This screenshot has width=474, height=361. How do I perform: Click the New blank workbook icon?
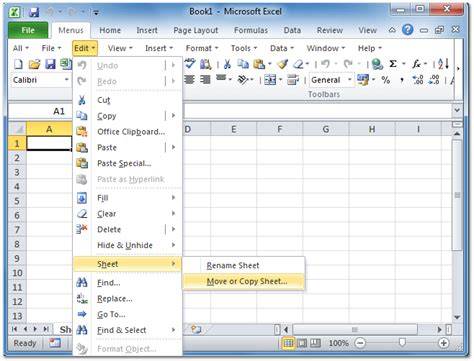pos(18,64)
